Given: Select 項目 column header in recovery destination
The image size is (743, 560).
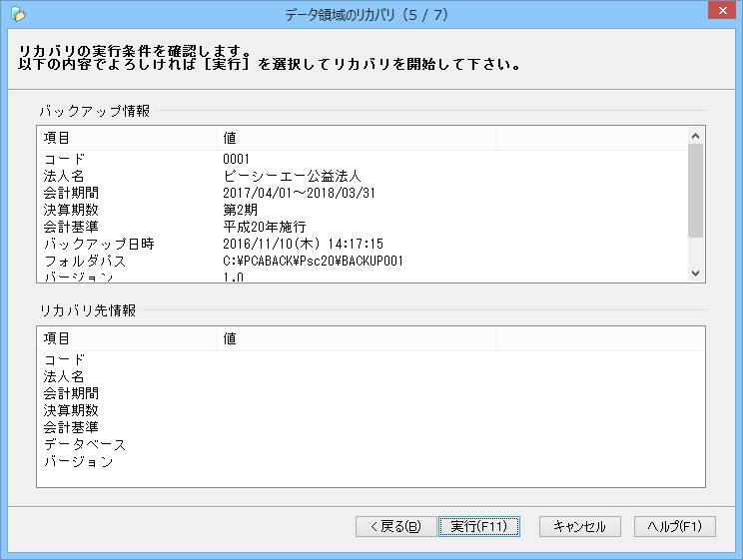Looking at the screenshot, I should (x=127, y=338).
